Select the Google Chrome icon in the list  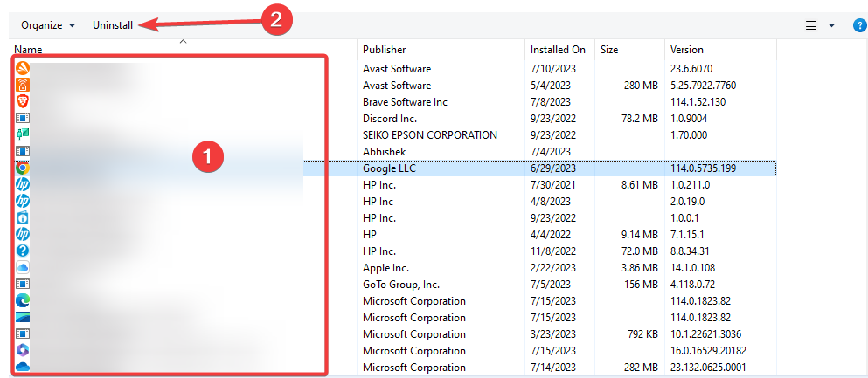coord(23,168)
